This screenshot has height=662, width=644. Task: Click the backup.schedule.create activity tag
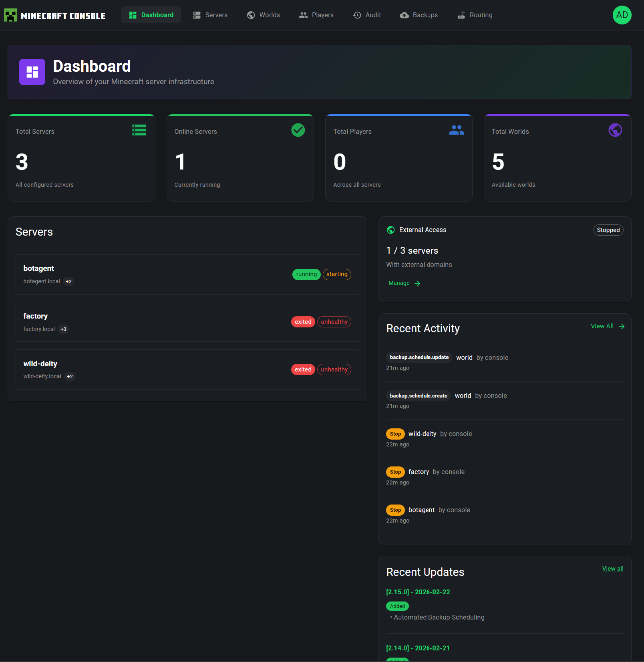tap(419, 396)
